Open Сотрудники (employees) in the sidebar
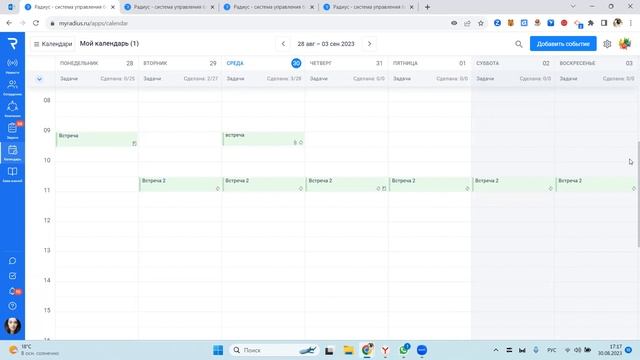 tap(12, 87)
